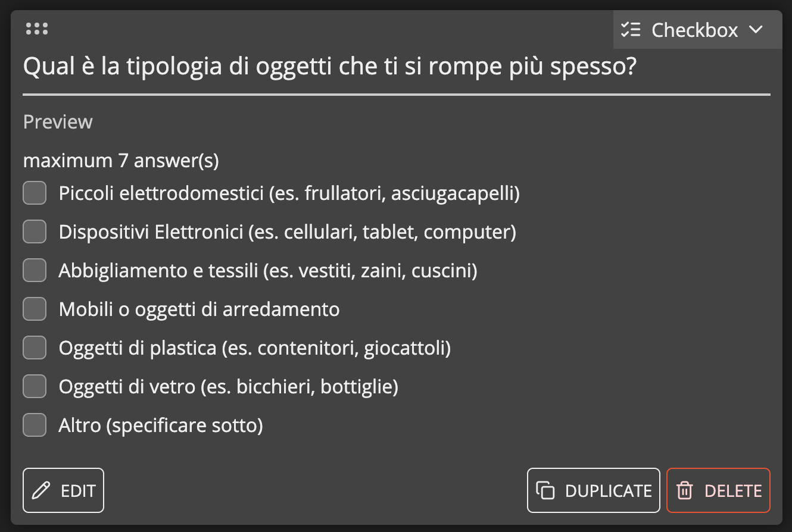The height and width of the screenshot is (532, 792).
Task: Tick the Oggetti di vetro checkbox
Action: point(35,387)
